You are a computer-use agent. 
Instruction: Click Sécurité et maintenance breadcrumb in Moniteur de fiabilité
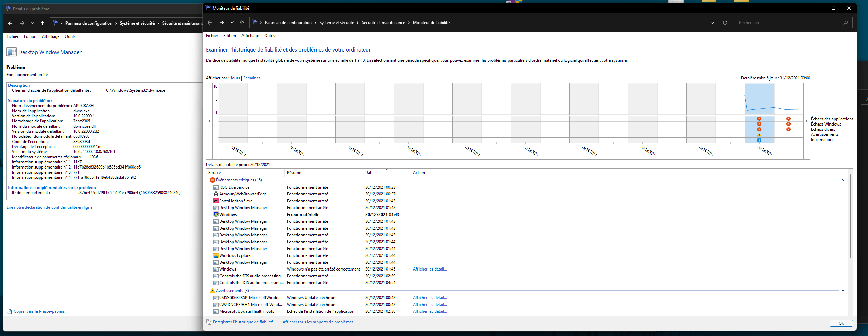[383, 23]
